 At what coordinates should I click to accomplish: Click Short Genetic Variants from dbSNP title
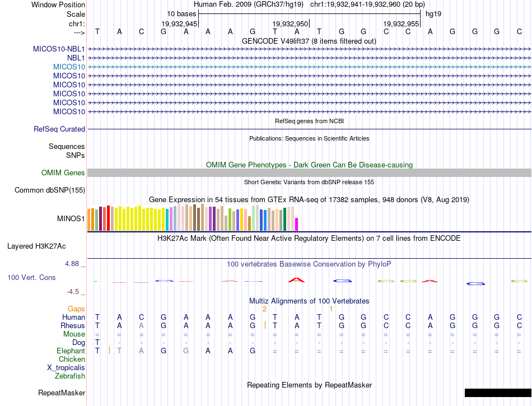[x=309, y=182]
